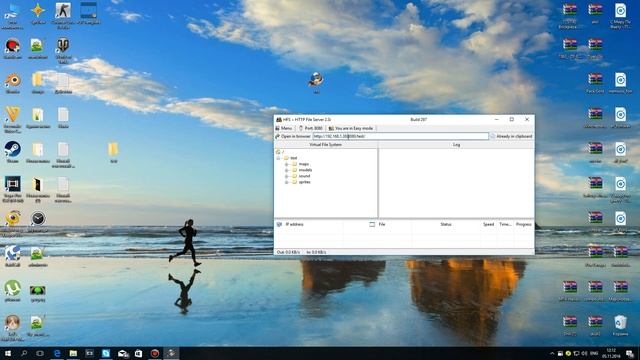
Task: Expand the 'sound' folder node
Action: 287,176
